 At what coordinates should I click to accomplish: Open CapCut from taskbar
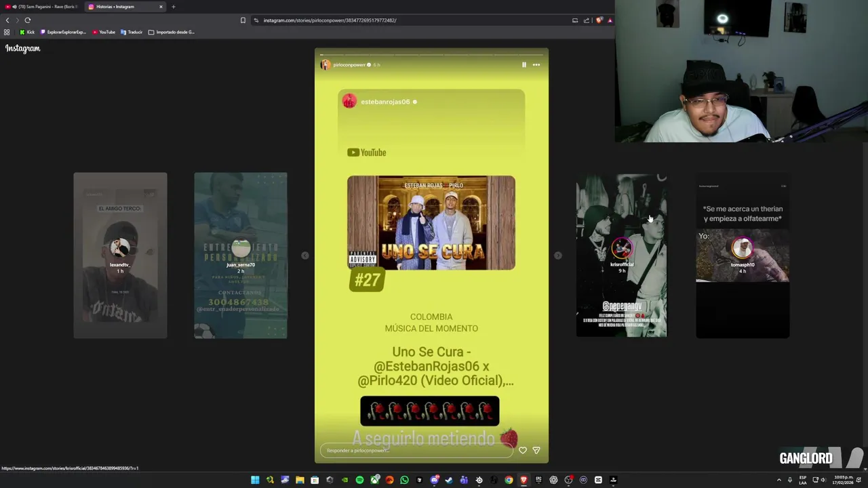(598, 480)
